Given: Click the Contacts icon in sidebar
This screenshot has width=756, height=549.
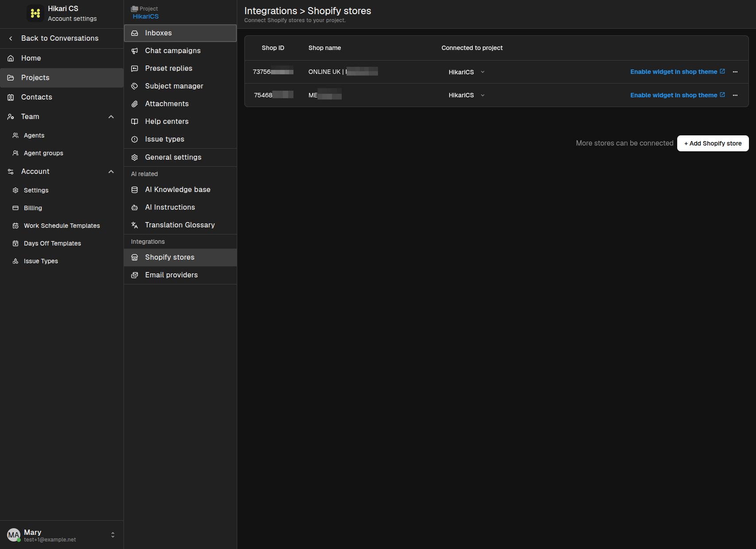Looking at the screenshot, I should (11, 97).
